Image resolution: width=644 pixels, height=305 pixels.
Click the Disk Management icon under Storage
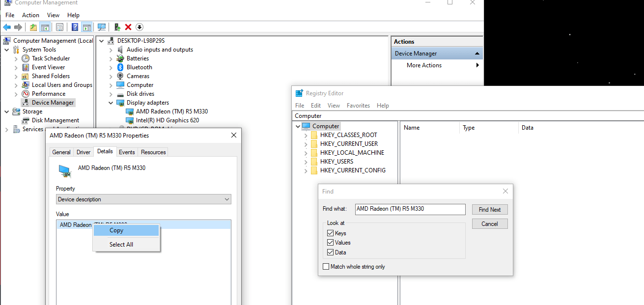pyautogui.click(x=26, y=120)
